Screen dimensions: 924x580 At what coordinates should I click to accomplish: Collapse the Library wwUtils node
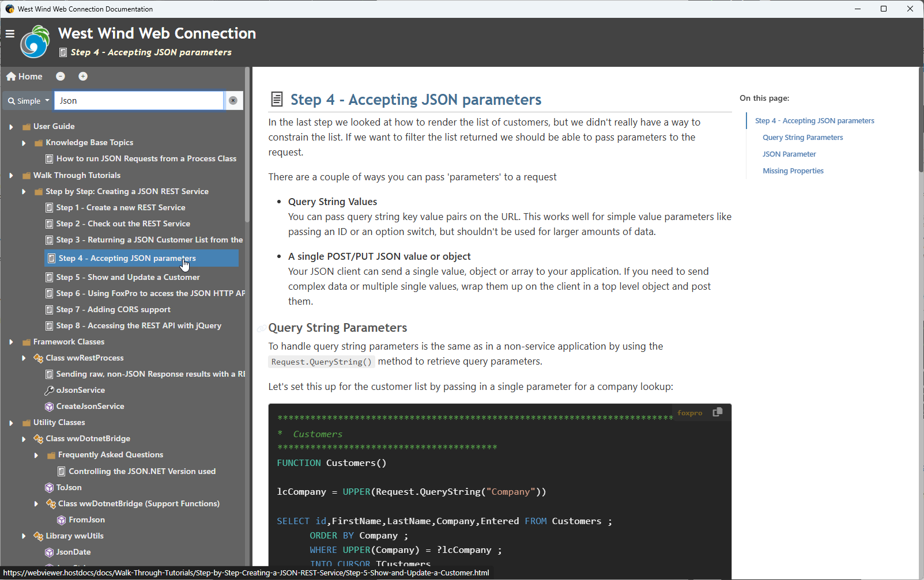[24, 536]
